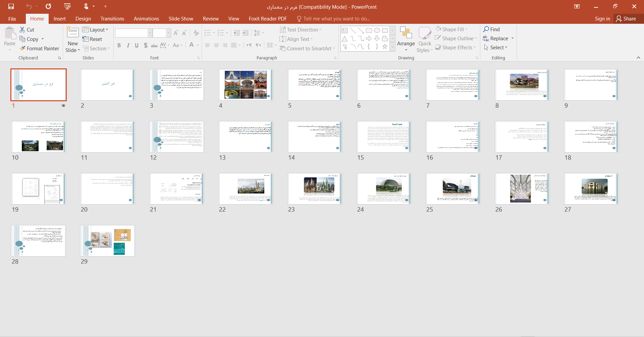The image size is (644, 337).
Task: Click the Find magnifier icon
Action: pos(486,29)
